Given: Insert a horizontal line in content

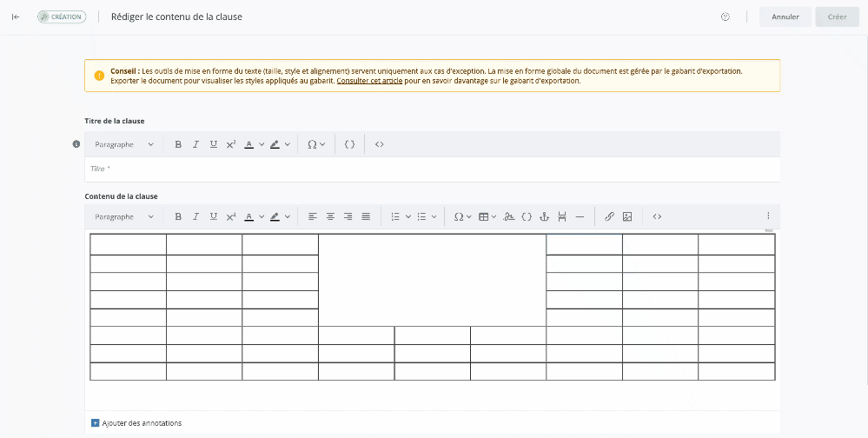Looking at the screenshot, I should tap(580, 216).
